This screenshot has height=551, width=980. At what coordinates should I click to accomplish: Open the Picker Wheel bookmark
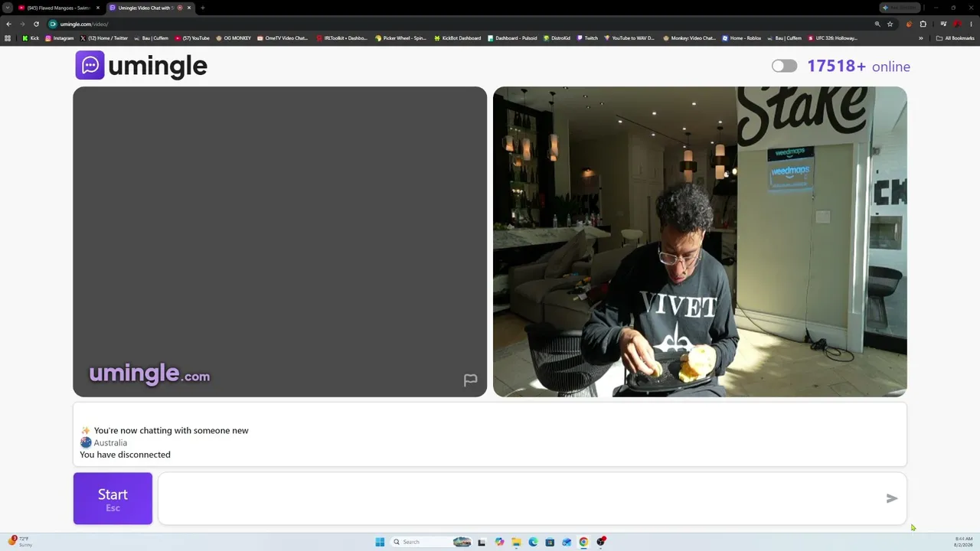point(400,38)
